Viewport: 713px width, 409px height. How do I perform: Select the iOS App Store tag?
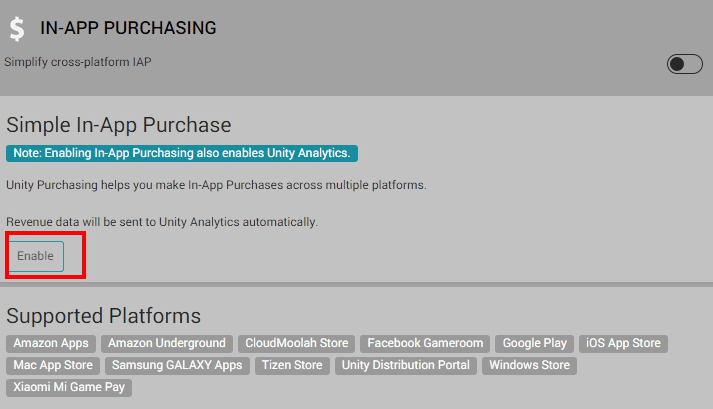(623, 343)
